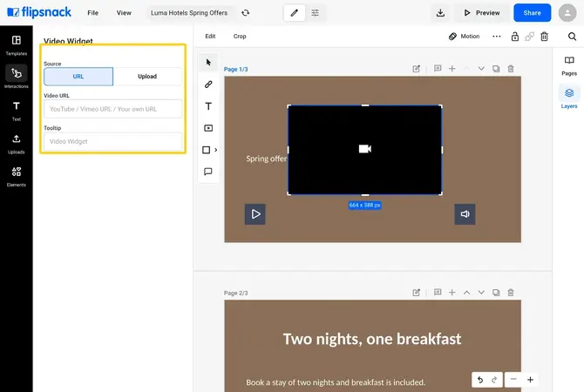Click the Flipsnack logo

[x=39, y=12]
